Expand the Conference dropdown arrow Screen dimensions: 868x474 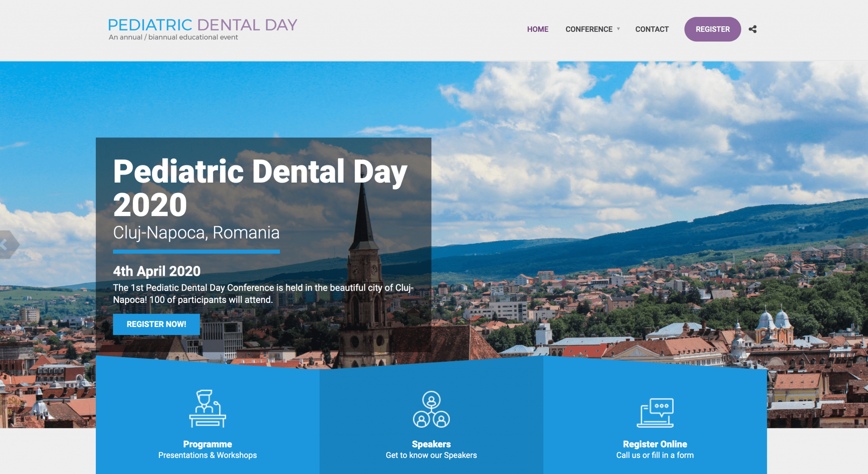(x=618, y=29)
